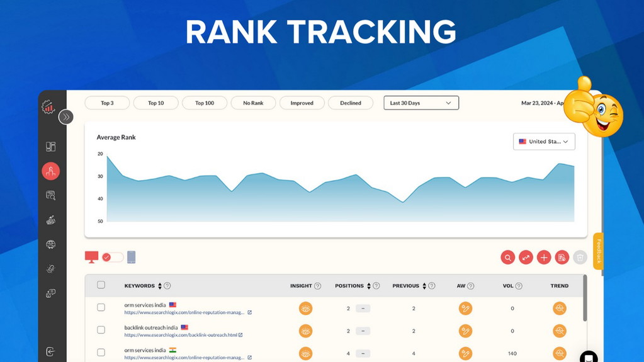The image size is (644, 362).
Task: Open the Last 30 Days dropdown
Action: tap(421, 103)
